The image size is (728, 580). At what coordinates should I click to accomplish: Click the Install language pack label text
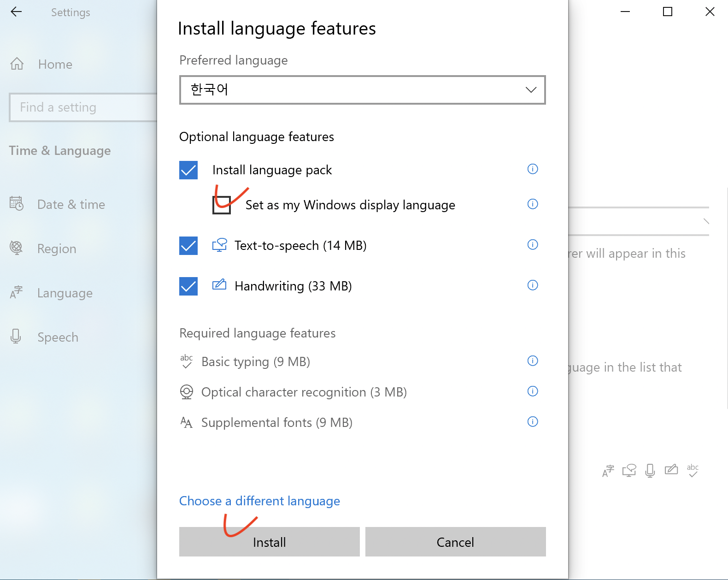click(272, 170)
